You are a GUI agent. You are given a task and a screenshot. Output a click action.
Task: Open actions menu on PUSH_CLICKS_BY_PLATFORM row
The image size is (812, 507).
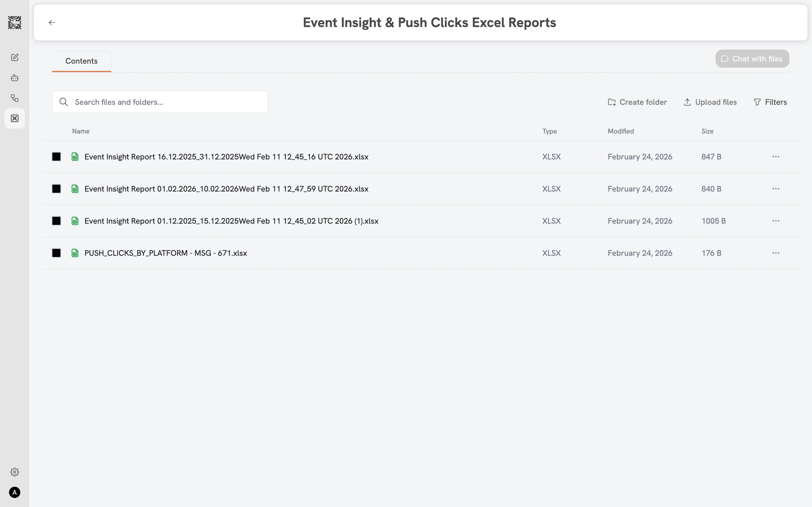776,253
